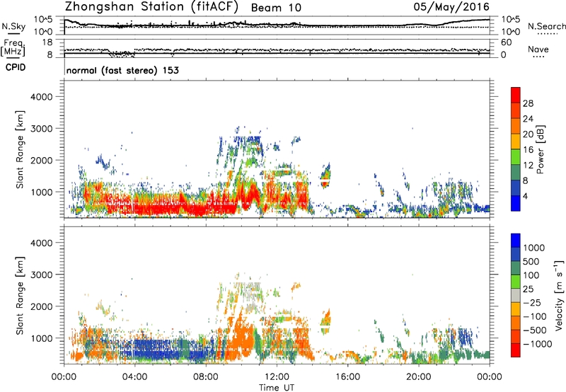Click '4000' range tick on power panel
Screen dimensions: 566x392
pos(41,97)
